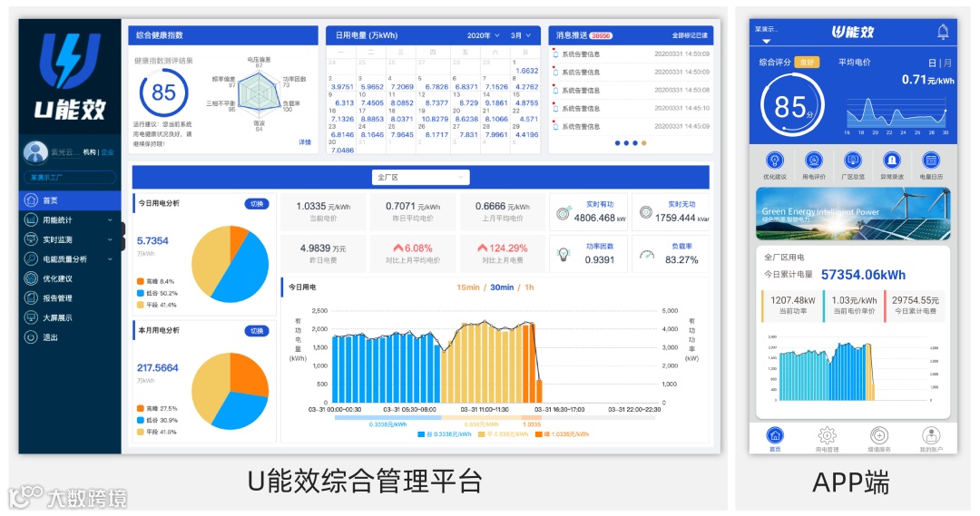Expand the 实时监测 submenu chevron
Viewport: 980px width, 516px height.
coord(110,239)
